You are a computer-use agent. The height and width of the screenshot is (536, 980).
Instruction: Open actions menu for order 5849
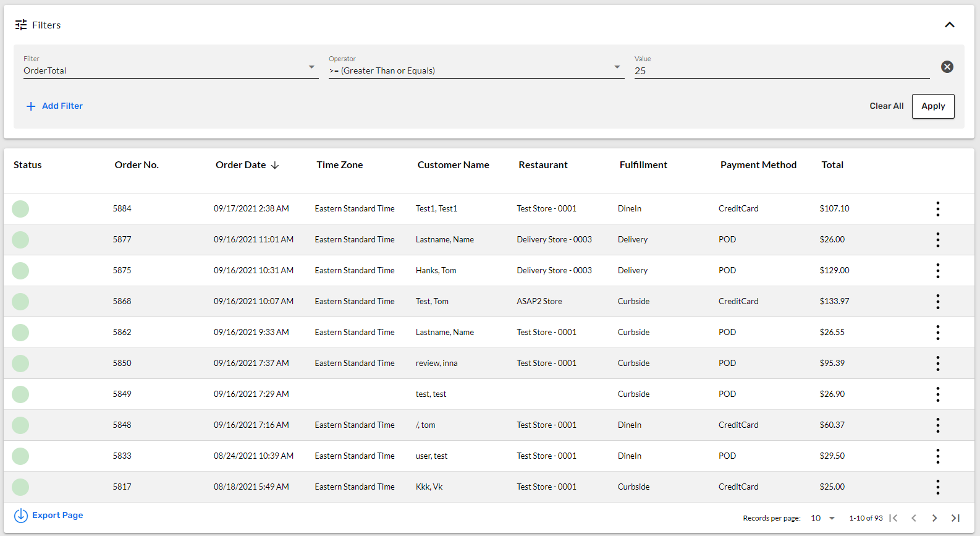click(x=938, y=394)
